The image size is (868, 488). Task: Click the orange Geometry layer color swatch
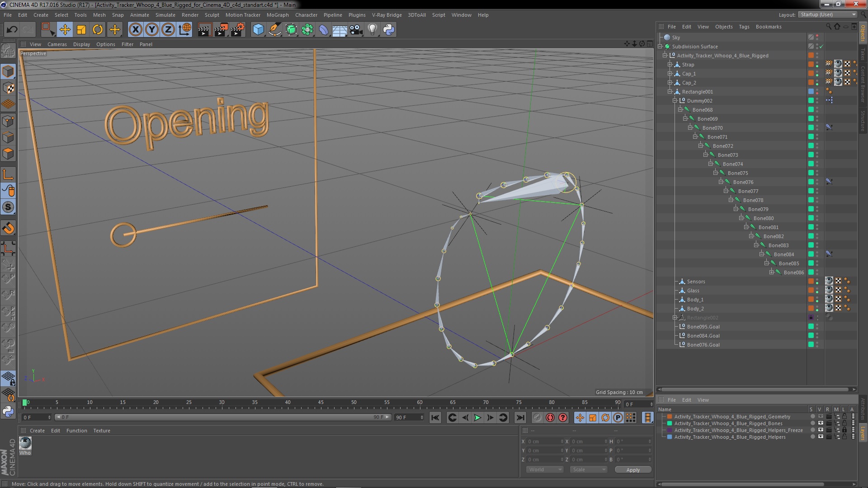[x=670, y=417]
